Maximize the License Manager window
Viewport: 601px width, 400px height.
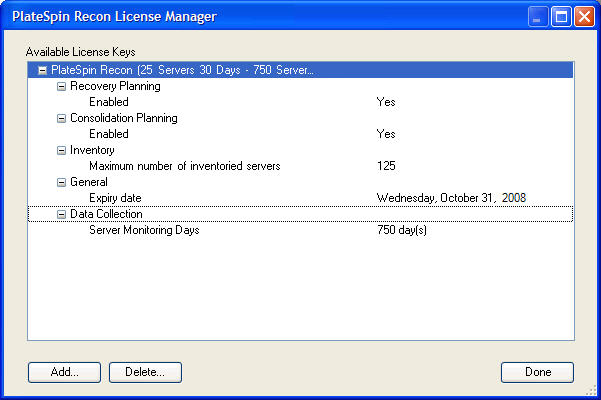pyautogui.click(x=561, y=17)
